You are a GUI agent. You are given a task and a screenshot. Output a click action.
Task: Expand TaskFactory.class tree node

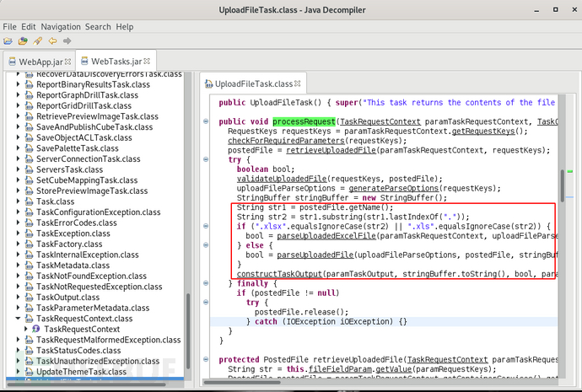click(x=18, y=244)
